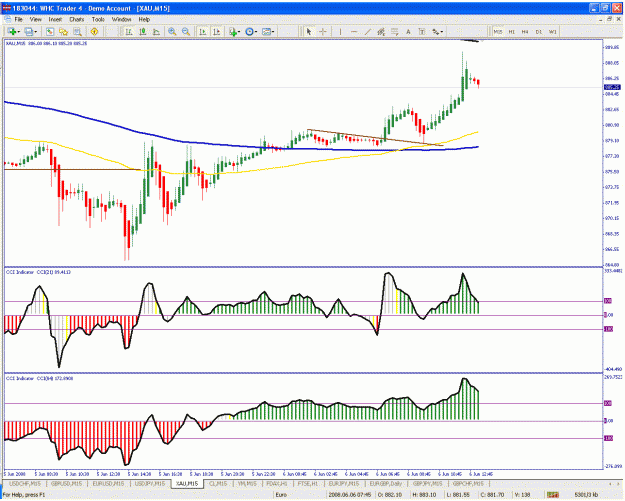The height and width of the screenshot is (501, 625).
Task: Select the Text (A) tool
Action: 408,31
